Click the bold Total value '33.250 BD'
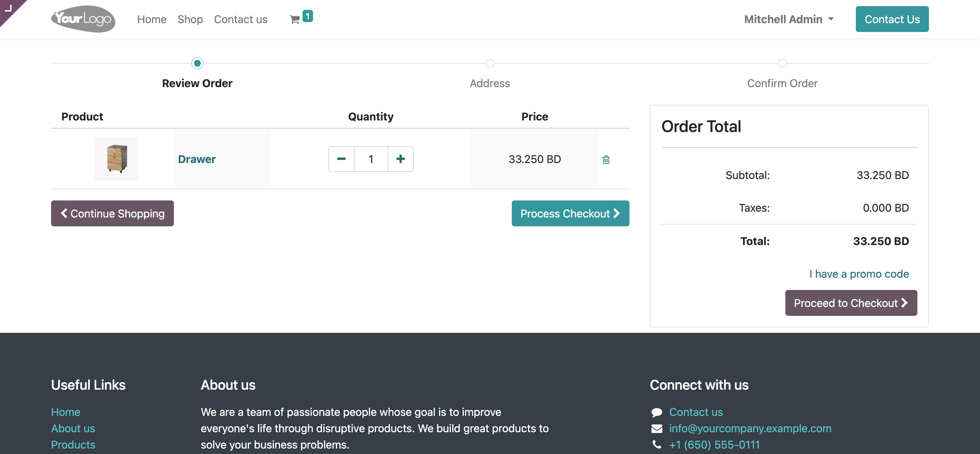The height and width of the screenshot is (454, 980). pos(881,241)
